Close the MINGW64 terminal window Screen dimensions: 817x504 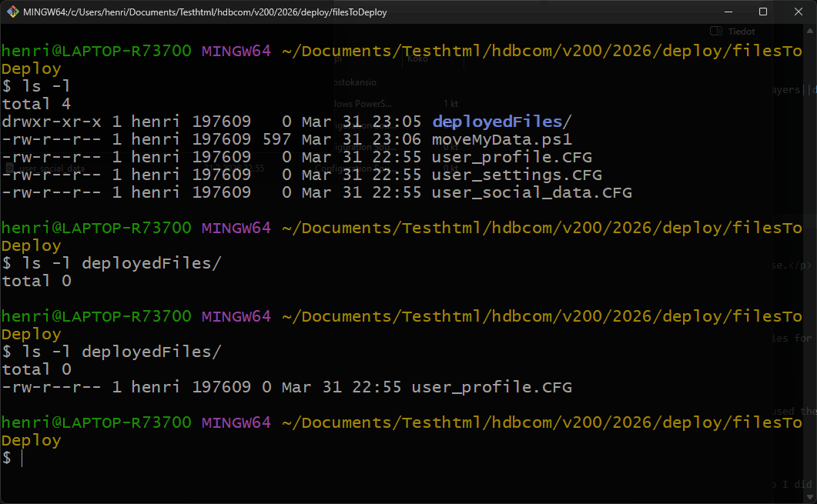click(x=799, y=12)
